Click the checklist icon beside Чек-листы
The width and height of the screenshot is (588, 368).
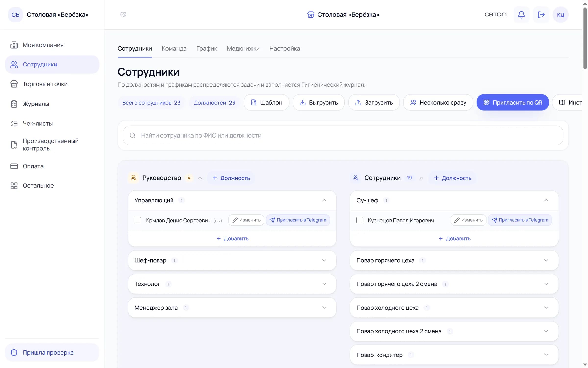tap(14, 123)
